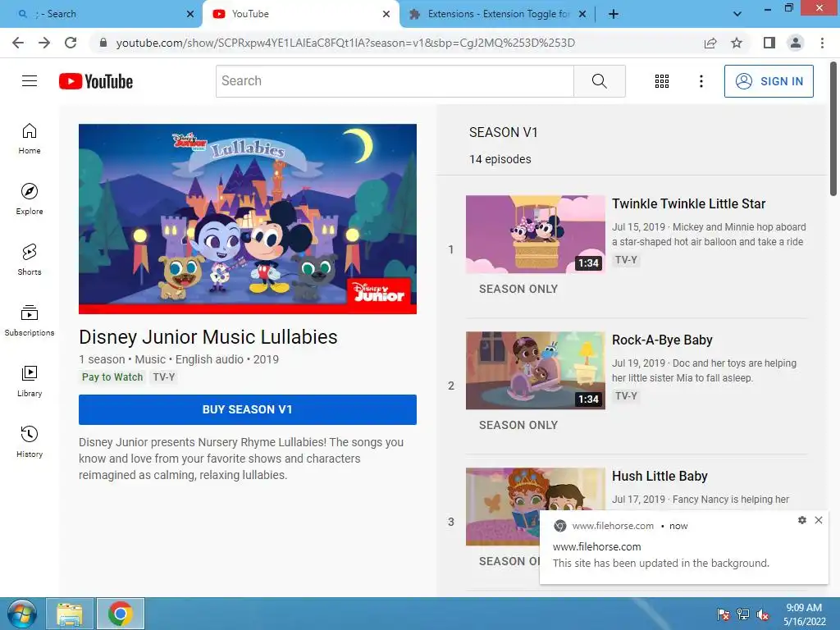Image resolution: width=840 pixels, height=630 pixels.
Task: Open File Explorer from the taskbar
Action: pos(70,614)
